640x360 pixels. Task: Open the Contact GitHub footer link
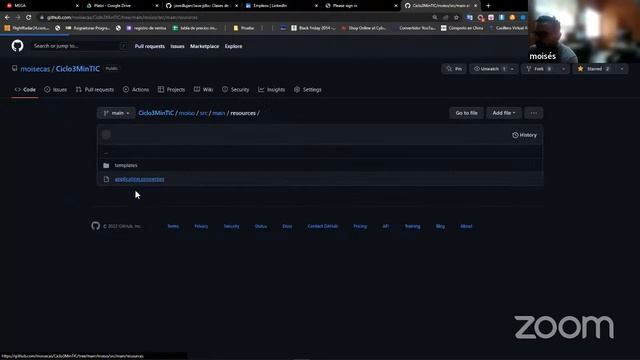[323, 226]
